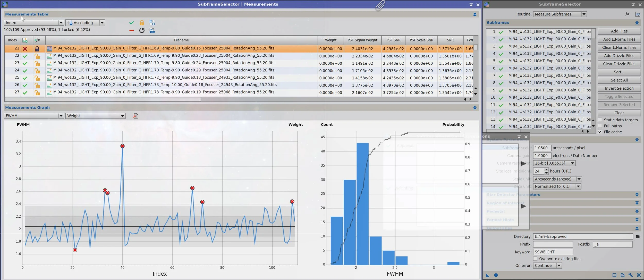This screenshot has width=644, height=280.
Task: Click the Apply Global blue circle icon
Action: pos(496,275)
